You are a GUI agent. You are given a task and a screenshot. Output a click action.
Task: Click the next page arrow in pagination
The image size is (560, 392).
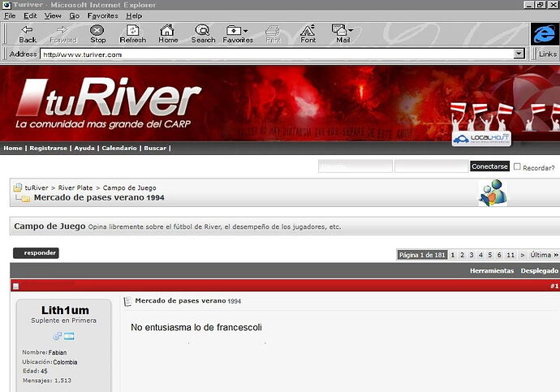click(x=523, y=255)
